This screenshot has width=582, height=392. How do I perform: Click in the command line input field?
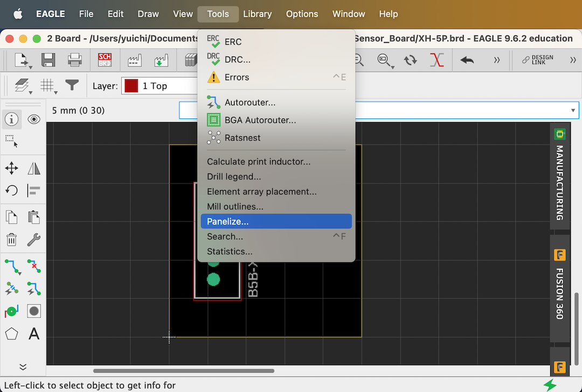tap(379, 110)
